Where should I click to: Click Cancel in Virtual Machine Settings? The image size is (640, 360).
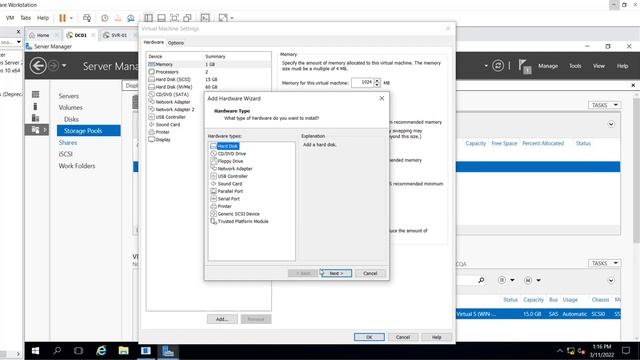pos(403,337)
